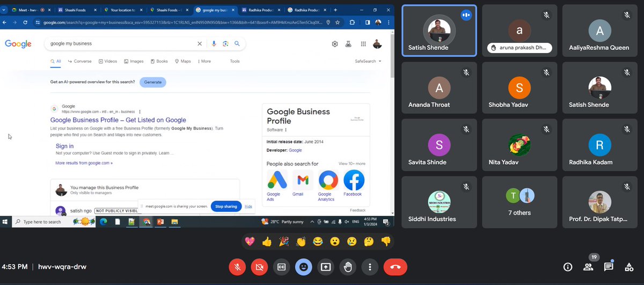Start voice search with microphone icon
Image resolution: width=644 pixels, height=285 pixels.
[214, 43]
